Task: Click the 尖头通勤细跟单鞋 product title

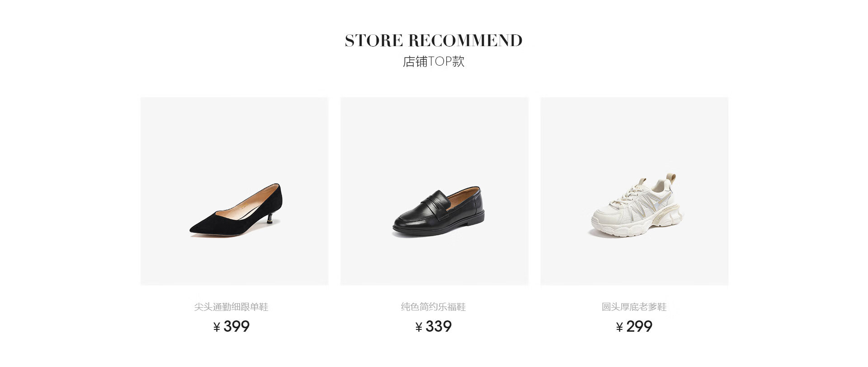Action: click(231, 307)
